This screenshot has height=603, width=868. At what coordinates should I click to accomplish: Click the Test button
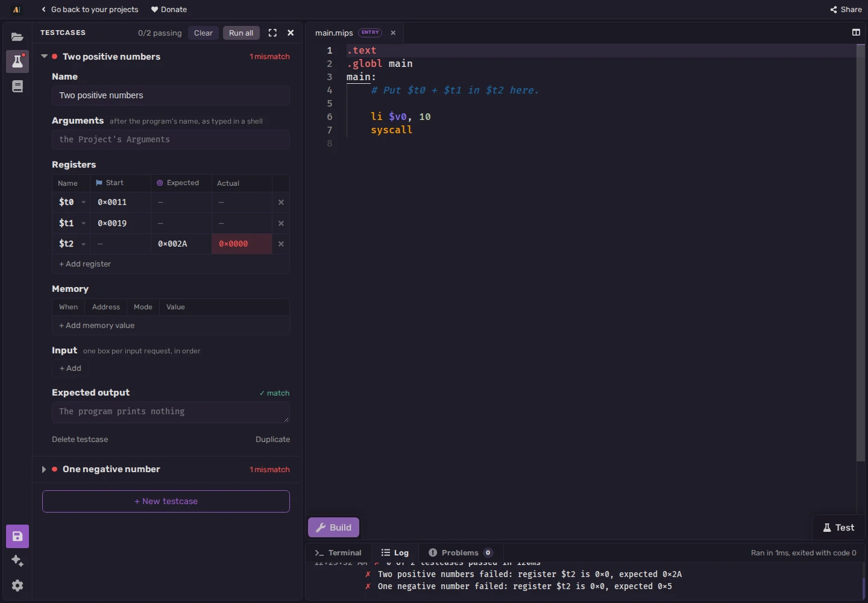pyautogui.click(x=838, y=528)
